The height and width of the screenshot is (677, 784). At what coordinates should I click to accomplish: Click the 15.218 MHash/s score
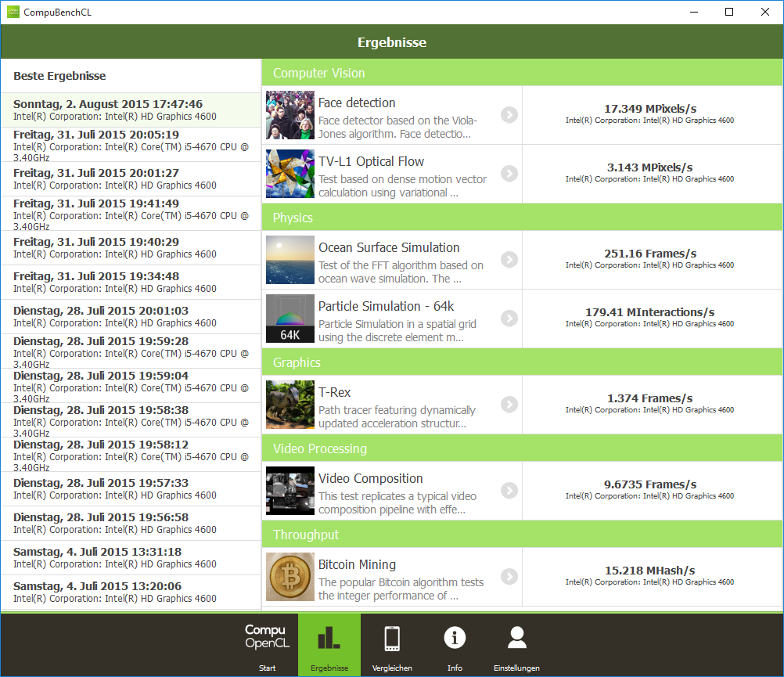pyautogui.click(x=650, y=571)
